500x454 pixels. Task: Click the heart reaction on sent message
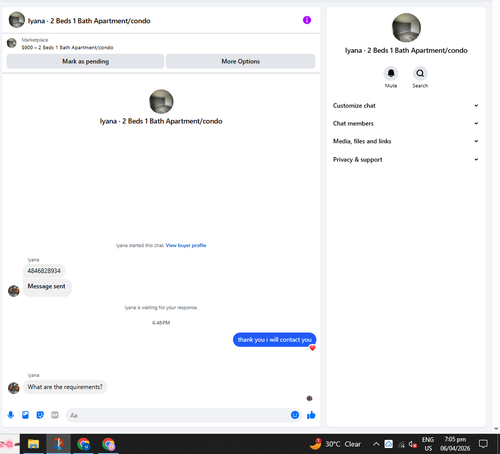(x=312, y=348)
